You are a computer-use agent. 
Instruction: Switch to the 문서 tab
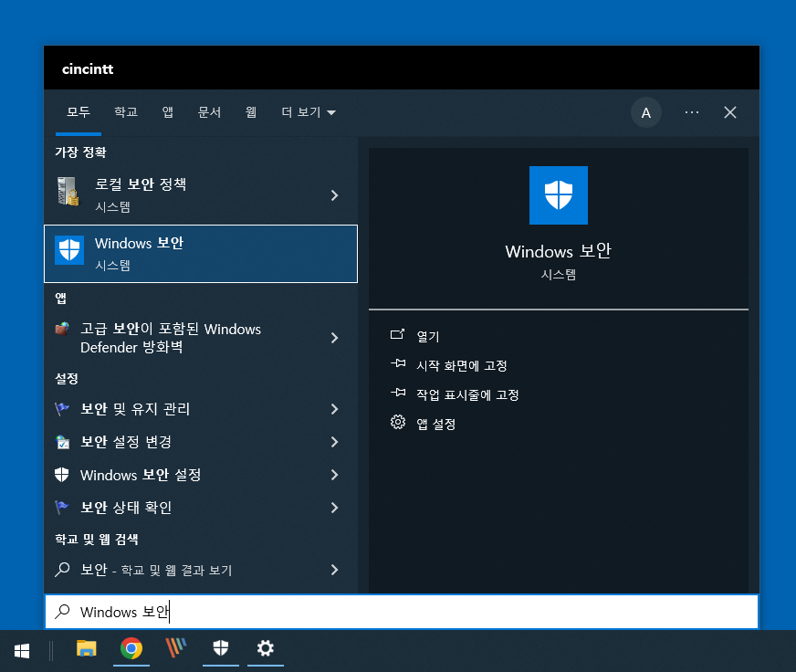(209, 112)
